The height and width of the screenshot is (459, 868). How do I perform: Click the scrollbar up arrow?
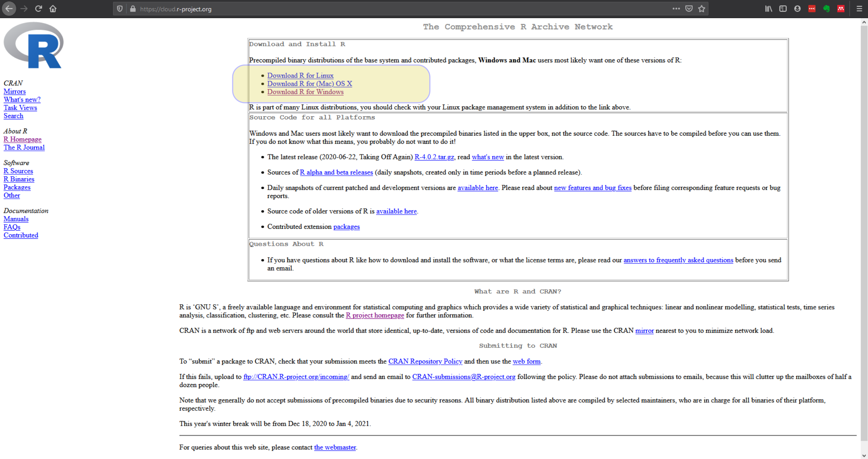[x=864, y=22]
